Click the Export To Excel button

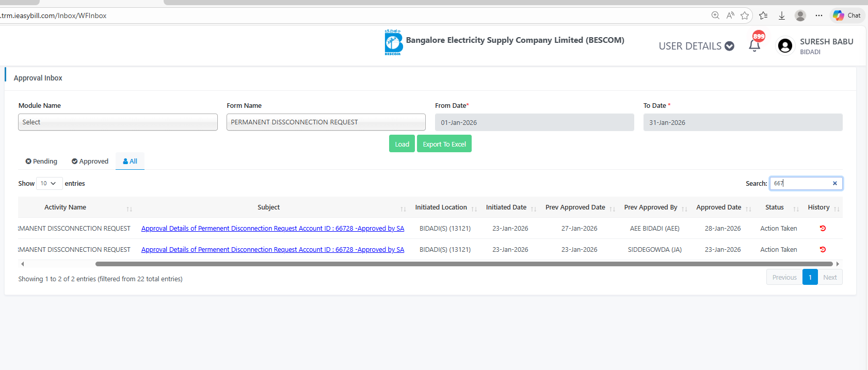[444, 144]
